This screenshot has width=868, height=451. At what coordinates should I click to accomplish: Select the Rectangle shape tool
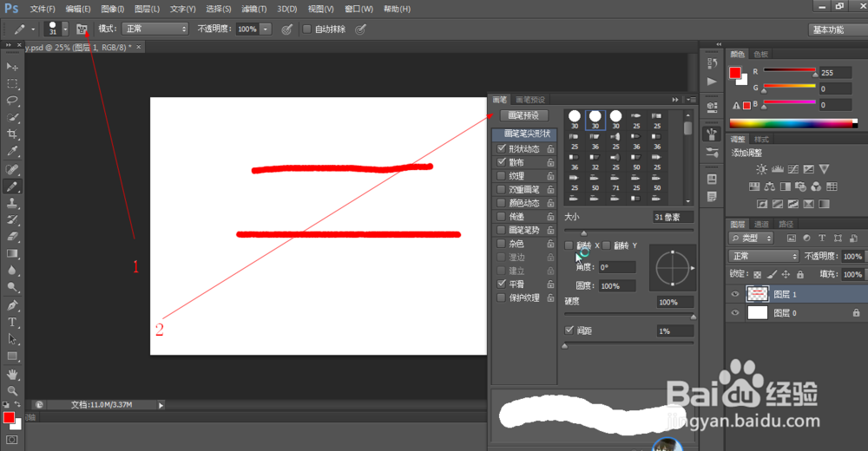click(12, 356)
